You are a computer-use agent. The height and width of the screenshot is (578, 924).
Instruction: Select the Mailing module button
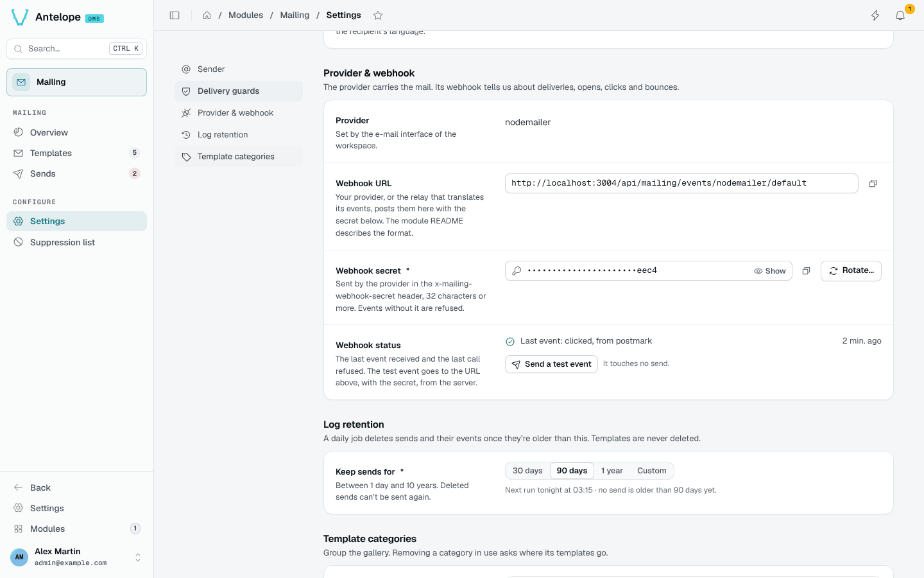tap(76, 82)
